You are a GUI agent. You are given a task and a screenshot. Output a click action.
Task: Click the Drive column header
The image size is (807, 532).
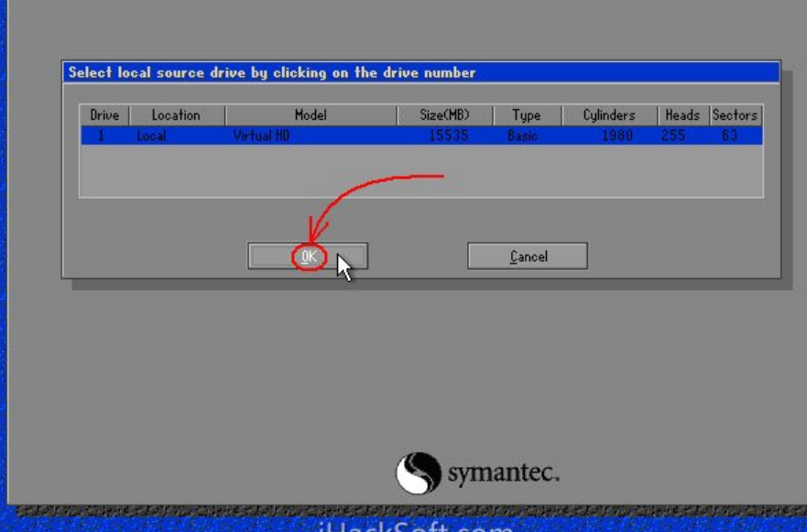pyautogui.click(x=104, y=115)
